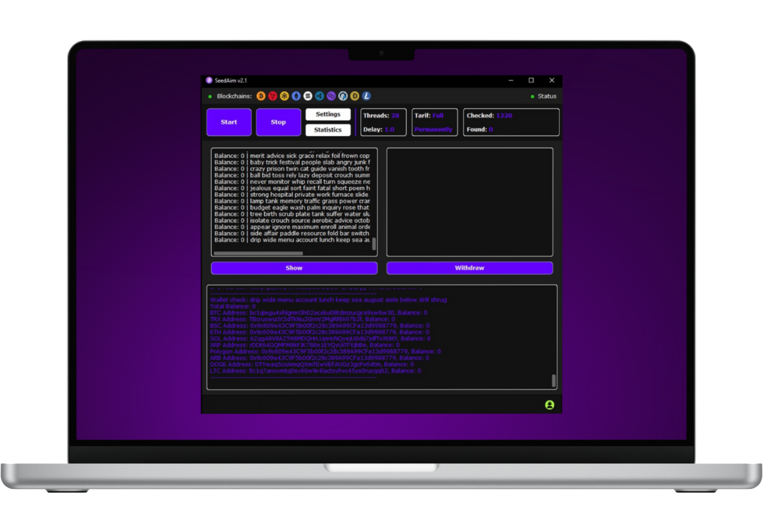Click the XRP Address line in the log

click(305, 345)
